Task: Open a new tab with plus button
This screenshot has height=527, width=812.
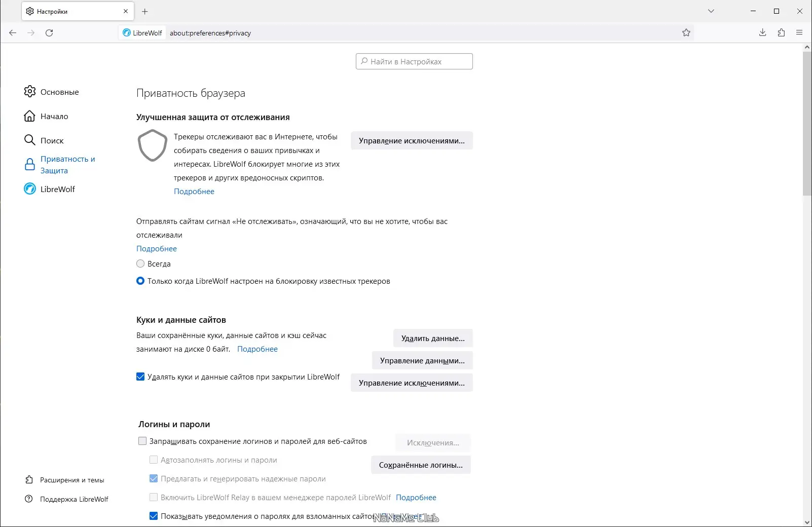Action: pyautogui.click(x=145, y=11)
